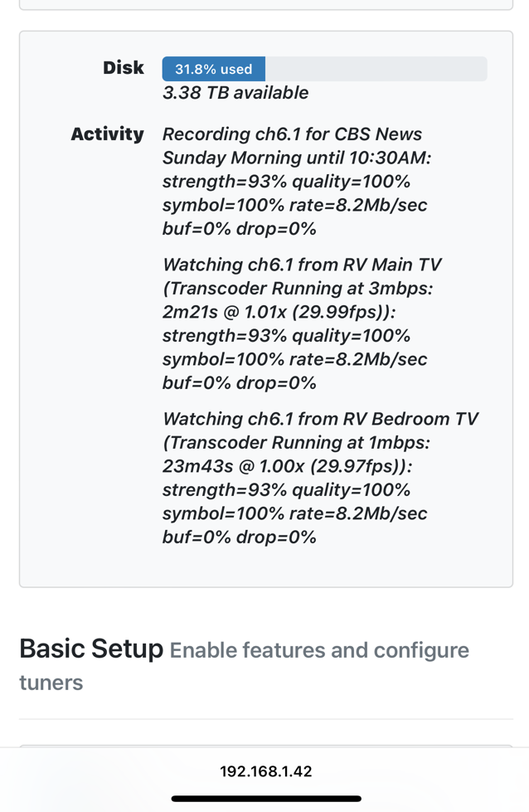This screenshot has height=812, width=529.
Task: Click the "Basic Setup" heading
Action: [91, 649]
